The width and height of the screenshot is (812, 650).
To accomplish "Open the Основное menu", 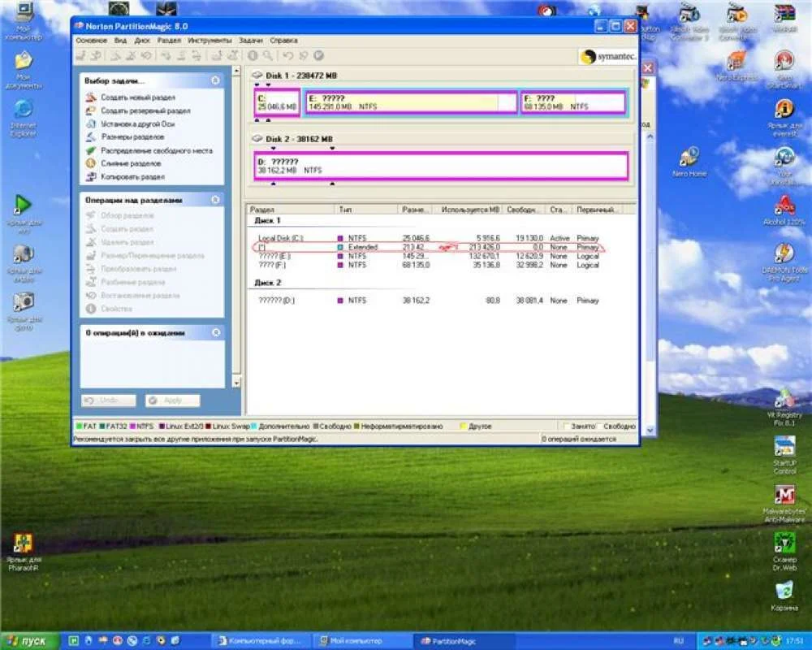I will click(91, 41).
